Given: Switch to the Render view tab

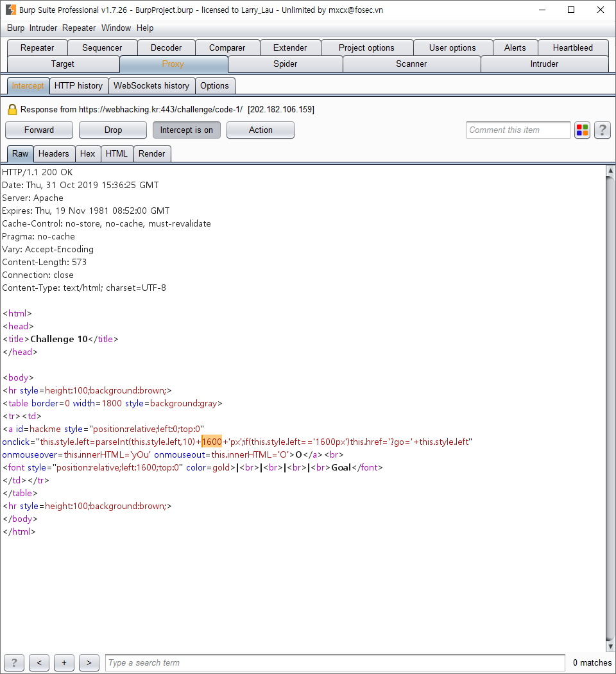Looking at the screenshot, I should (x=151, y=153).
